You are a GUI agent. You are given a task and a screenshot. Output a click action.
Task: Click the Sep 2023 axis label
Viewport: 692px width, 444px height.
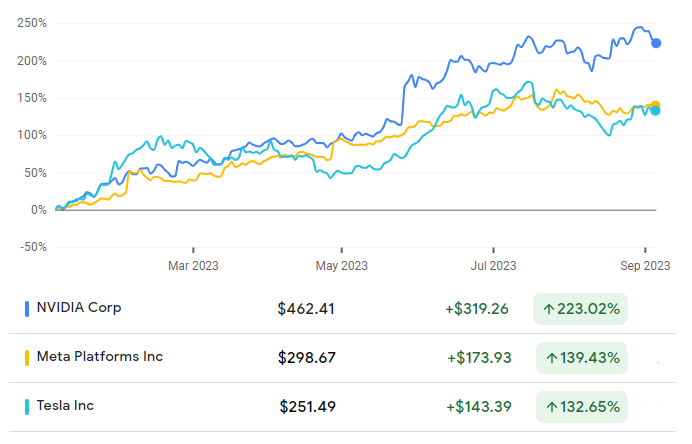(x=645, y=266)
